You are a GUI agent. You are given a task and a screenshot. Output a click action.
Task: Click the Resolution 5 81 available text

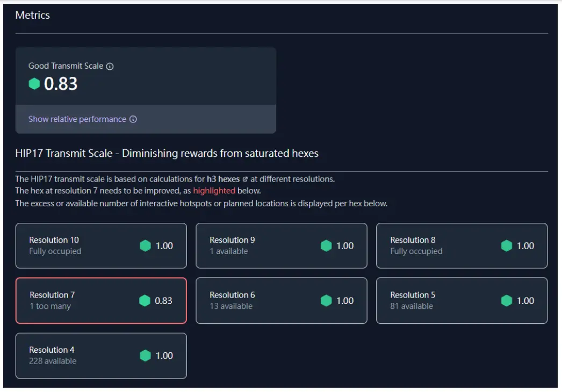click(x=412, y=306)
